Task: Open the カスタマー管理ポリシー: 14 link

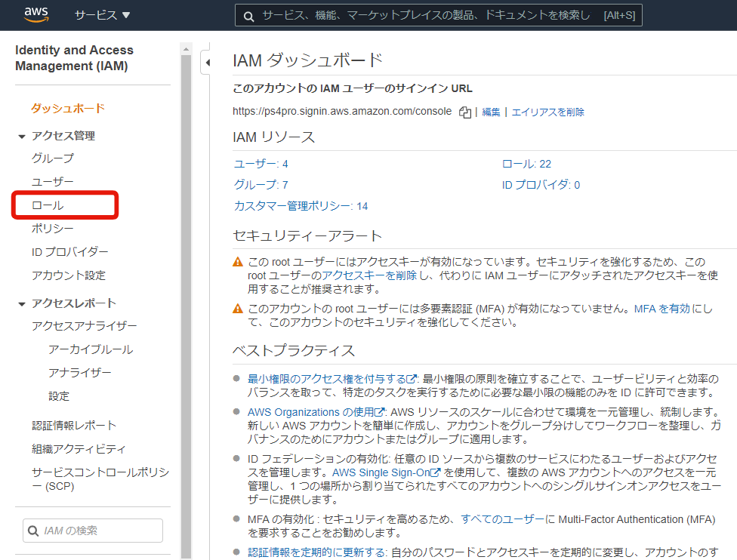Action: point(301,206)
